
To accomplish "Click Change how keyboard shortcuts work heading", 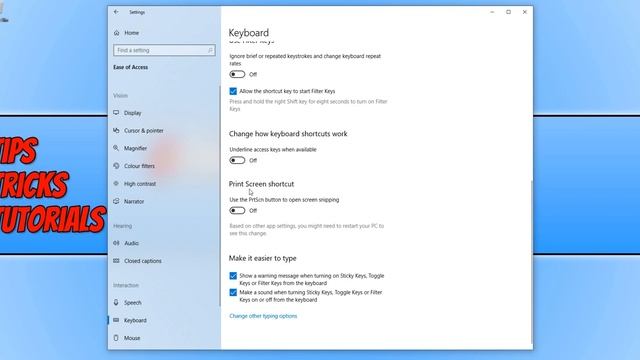I will [x=288, y=134].
